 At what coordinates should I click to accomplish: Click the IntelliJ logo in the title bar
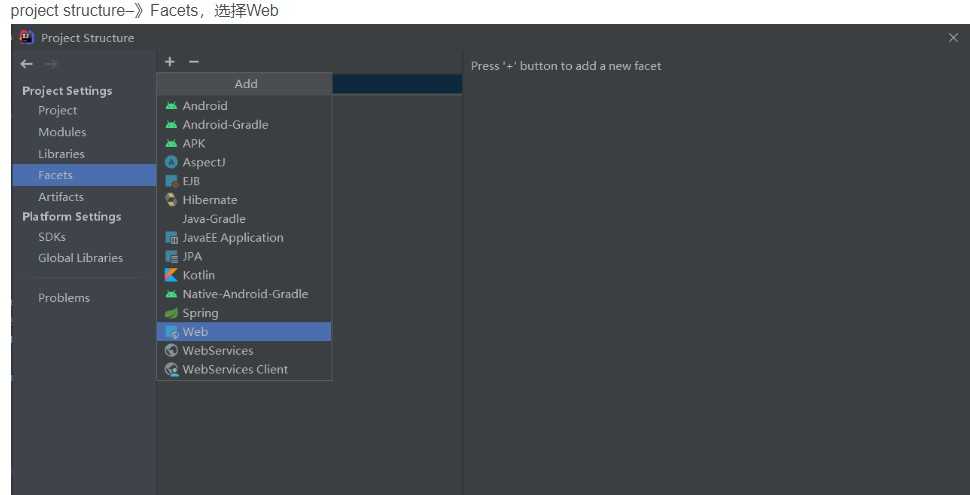click(26, 37)
